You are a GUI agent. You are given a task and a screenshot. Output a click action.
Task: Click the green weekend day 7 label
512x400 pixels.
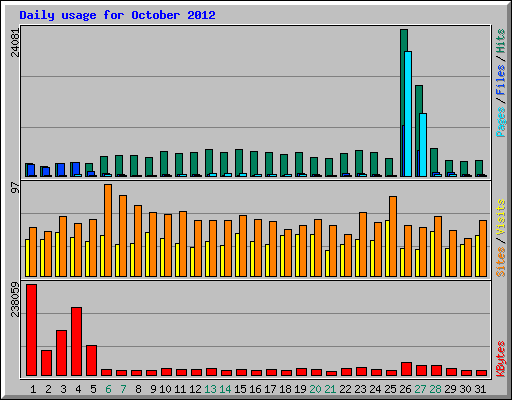(123, 389)
